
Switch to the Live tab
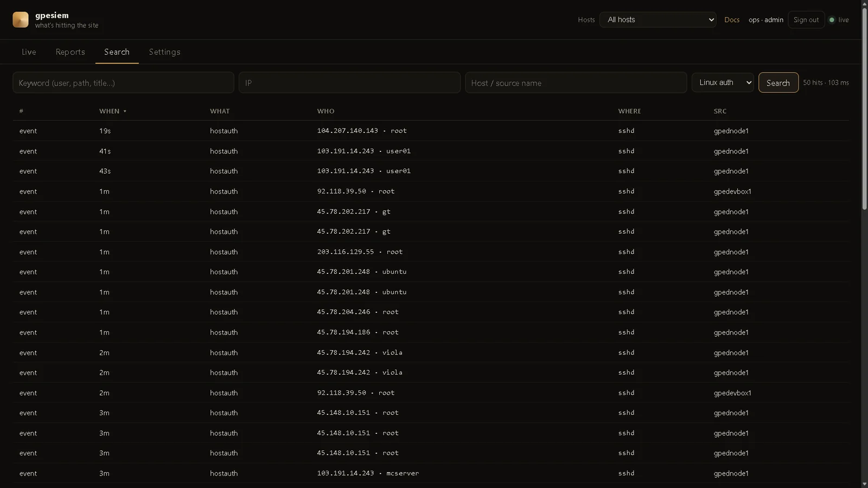[x=29, y=52]
